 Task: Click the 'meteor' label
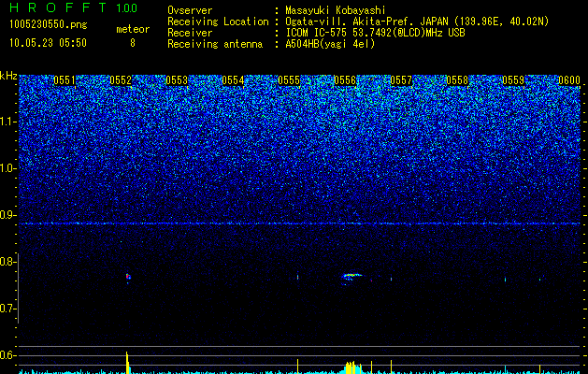(133, 29)
